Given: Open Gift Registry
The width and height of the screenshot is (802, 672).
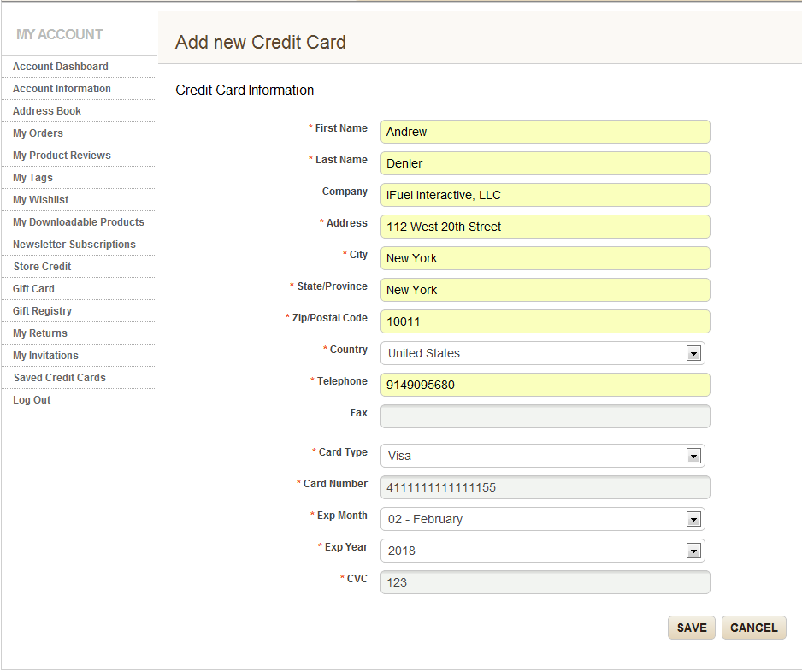Looking at the screenshot, I should click(42, 311).
